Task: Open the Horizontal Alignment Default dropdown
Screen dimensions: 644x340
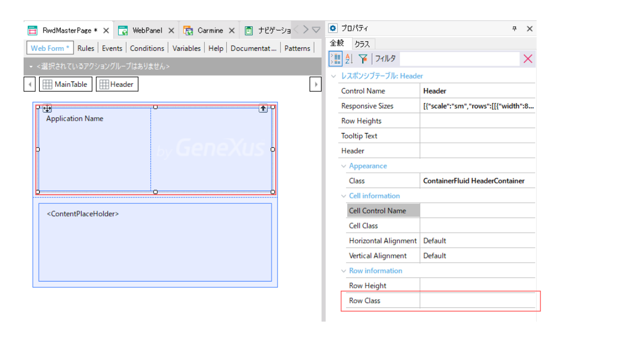Action: [478, 241]
